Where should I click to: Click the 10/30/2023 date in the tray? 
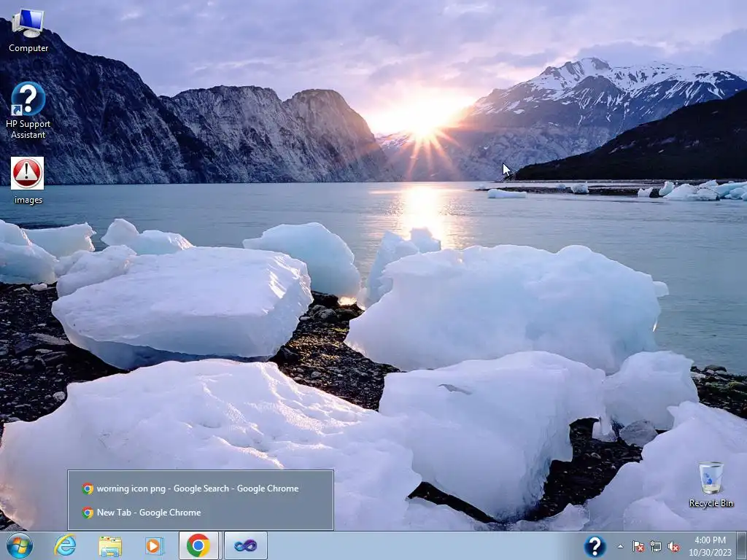[710, 553]
